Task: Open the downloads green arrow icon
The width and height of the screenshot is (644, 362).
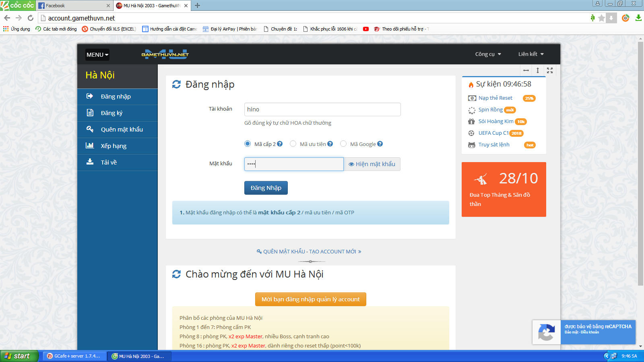Action: coord(638,18)
